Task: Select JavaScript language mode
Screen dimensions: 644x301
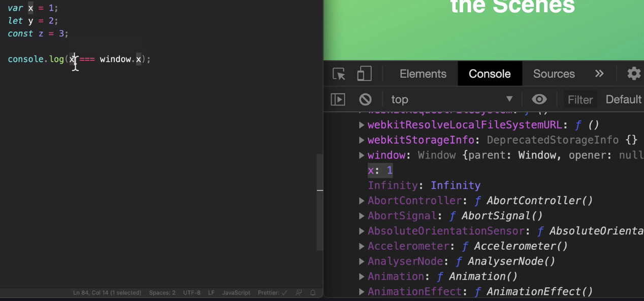Action: point(236,293)
